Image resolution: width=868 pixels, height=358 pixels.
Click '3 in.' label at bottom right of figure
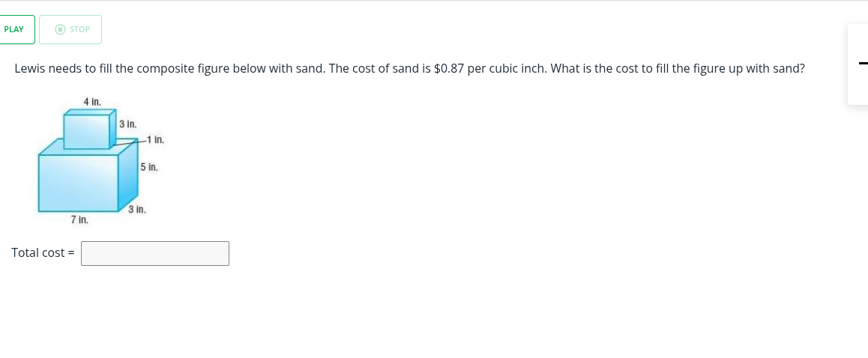pos(136,210)
